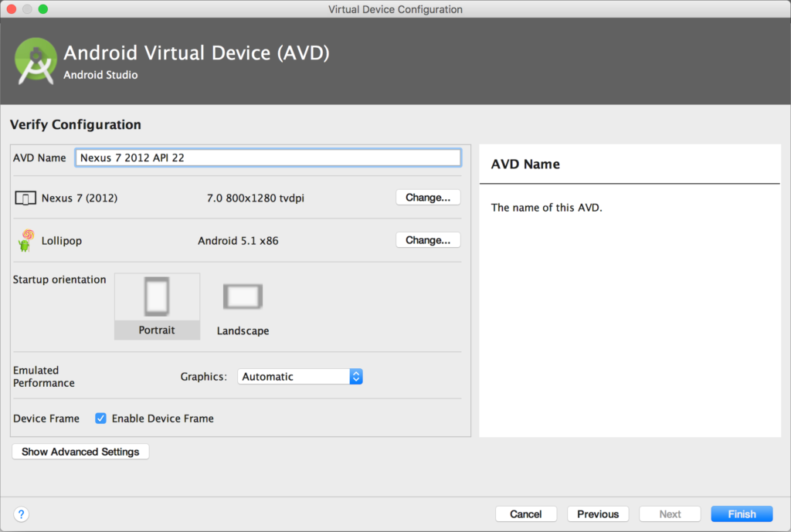791x532 pixels.
Task: Cancel the AVD configuration
Action: point(525,514)
